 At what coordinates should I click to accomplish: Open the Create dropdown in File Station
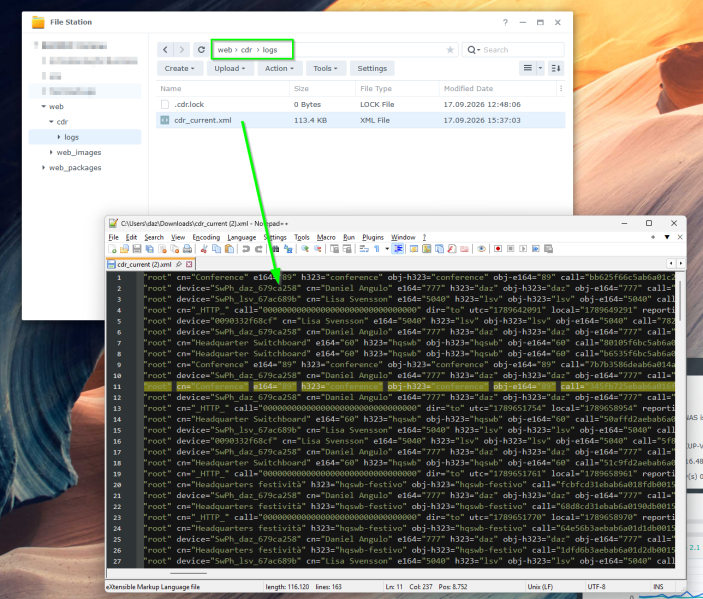[x=179, y=69]
